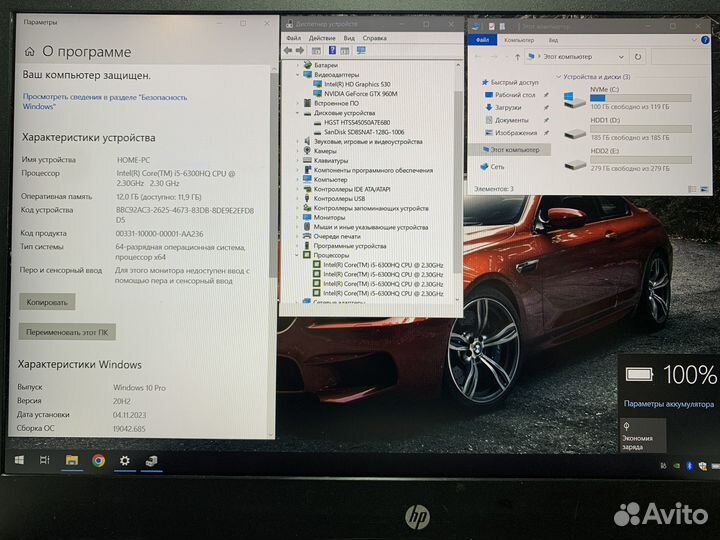
Task: Open the Вид menu in Device Manager
Action: tap(349, 38)
